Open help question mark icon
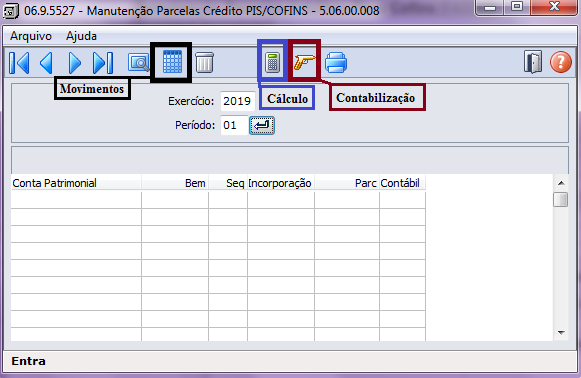 pyautogui.click(x=561, y=62)
